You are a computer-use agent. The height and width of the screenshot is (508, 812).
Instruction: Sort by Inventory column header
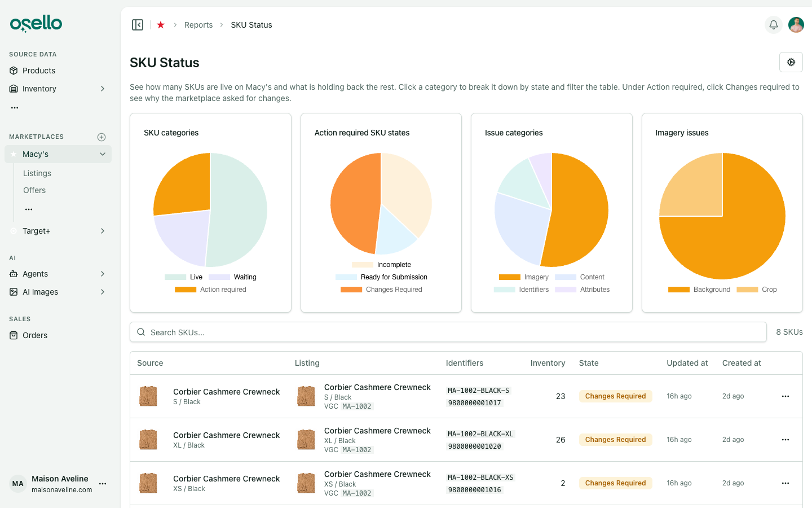coord(548,363)
